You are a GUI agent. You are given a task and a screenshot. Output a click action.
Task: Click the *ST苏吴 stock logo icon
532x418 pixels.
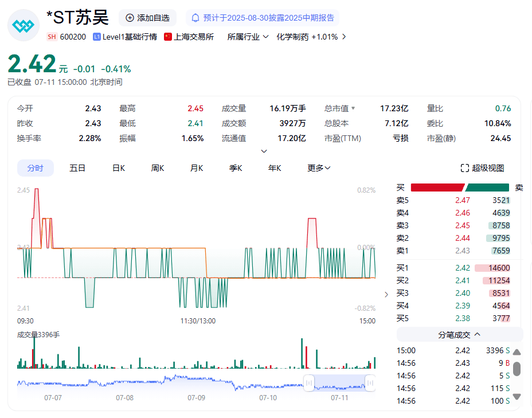coord(24,26)
